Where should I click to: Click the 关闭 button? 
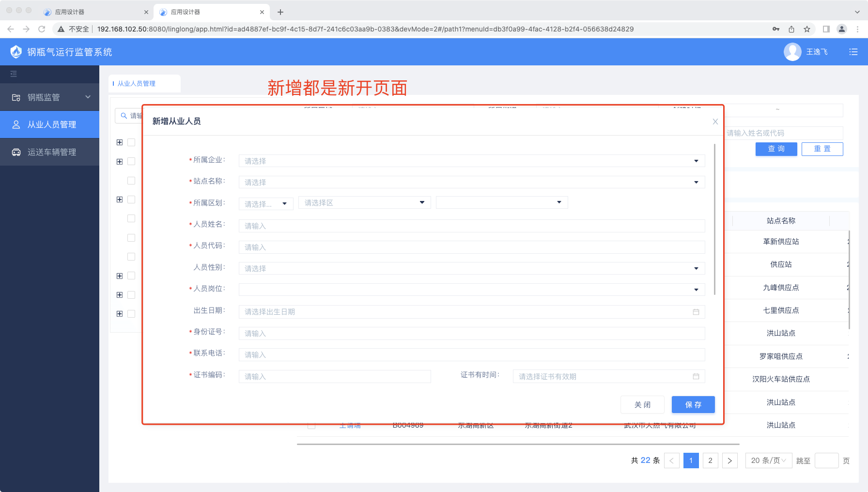click(x=642, y=405)
